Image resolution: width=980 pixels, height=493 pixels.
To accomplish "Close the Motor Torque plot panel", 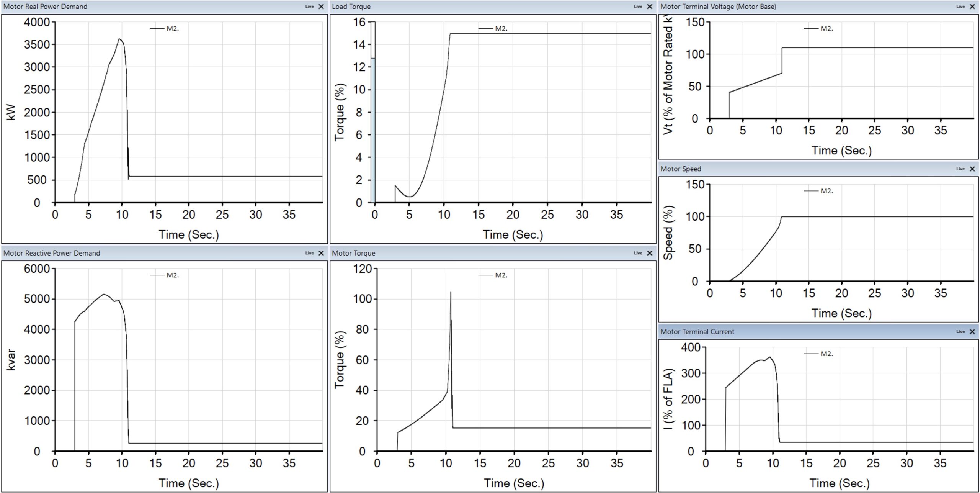I will 650,253.
